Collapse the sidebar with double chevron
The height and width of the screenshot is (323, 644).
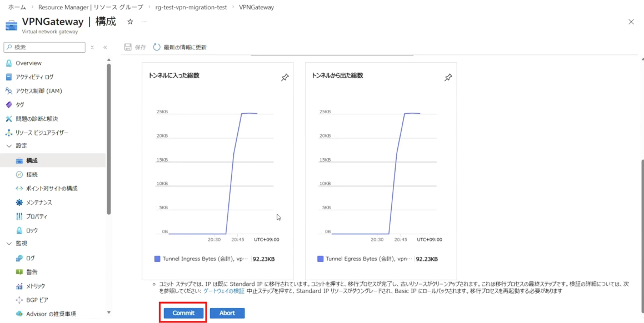coord(105,47)
